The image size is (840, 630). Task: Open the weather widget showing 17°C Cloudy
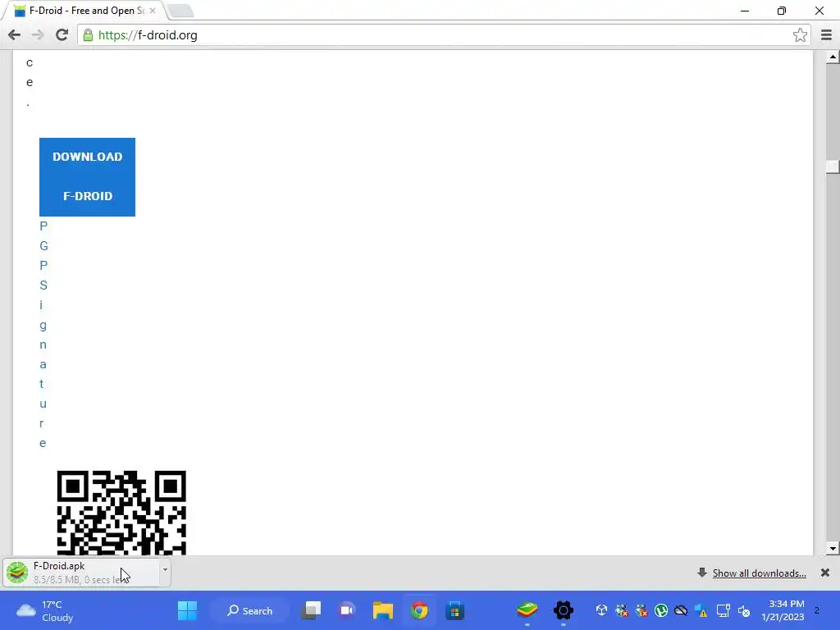point(45,610)
